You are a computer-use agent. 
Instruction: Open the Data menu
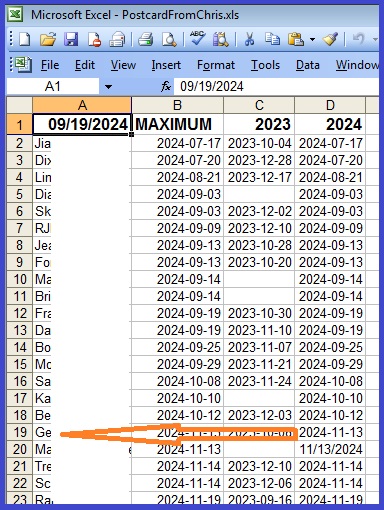click(308, 65)
